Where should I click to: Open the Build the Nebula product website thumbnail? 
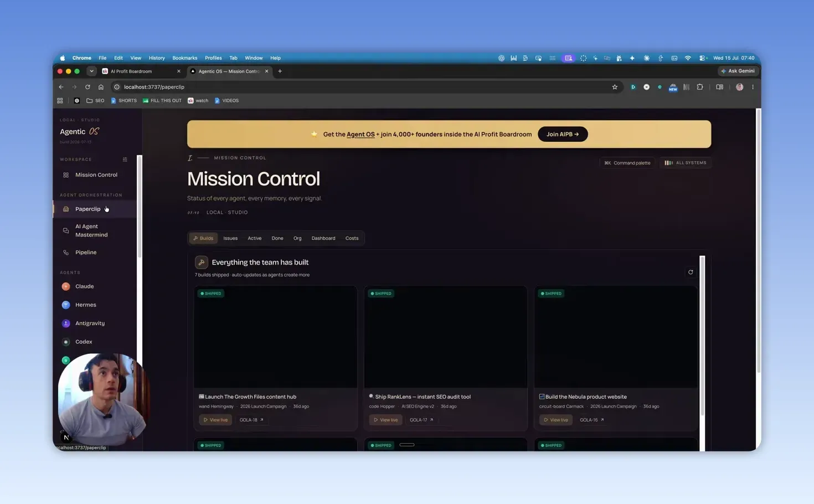(x=615, y=337)
